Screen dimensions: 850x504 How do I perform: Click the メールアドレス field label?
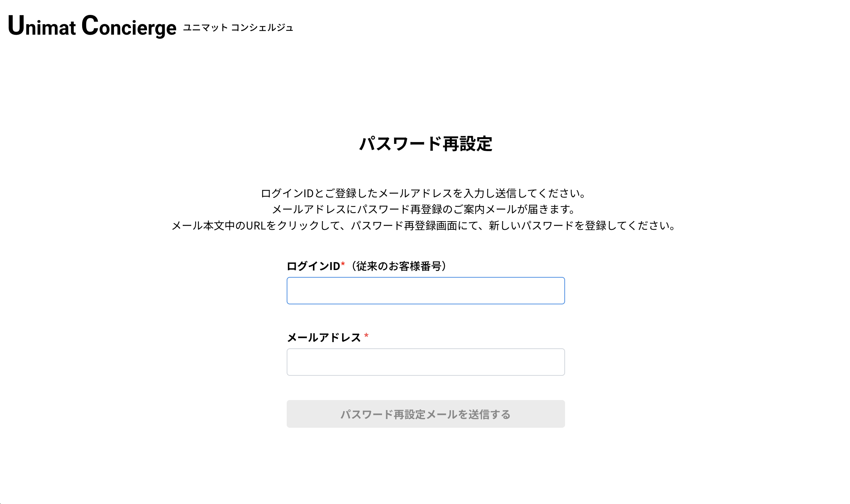[x=324, y=337]
